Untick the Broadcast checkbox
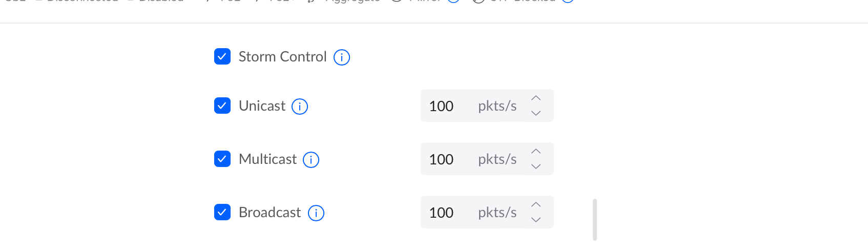Image resolution: width=868 pixels, height=251 pixels. point(222,212)
